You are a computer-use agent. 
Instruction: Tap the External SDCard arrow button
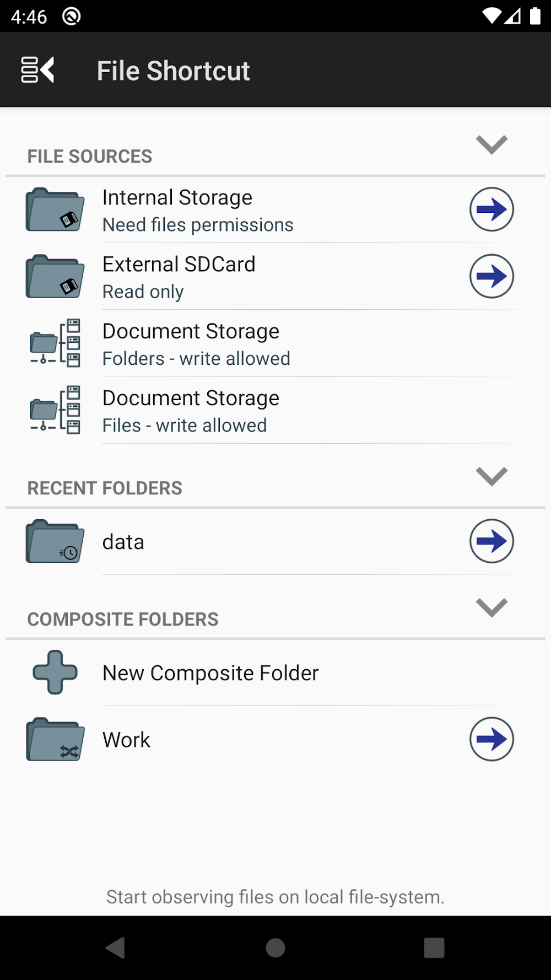[x=491, y=276]
